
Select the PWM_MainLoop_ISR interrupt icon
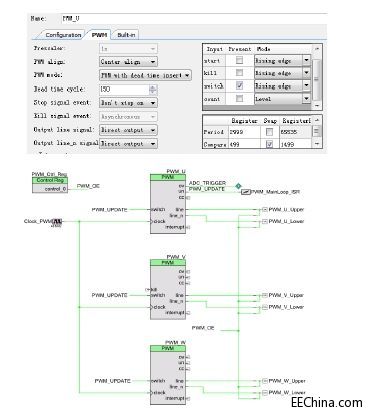pyautogui.click(x=246, y=192)
